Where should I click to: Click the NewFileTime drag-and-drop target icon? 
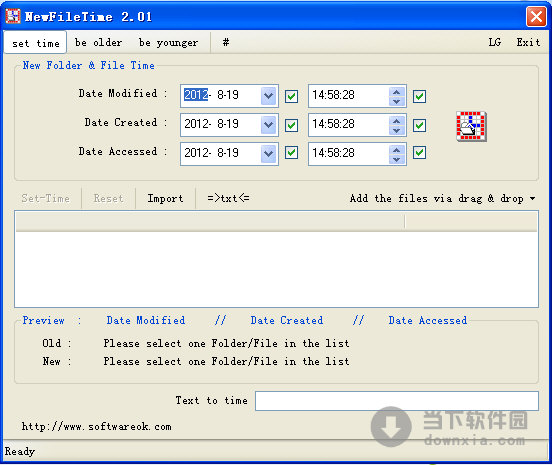point(471,127)
